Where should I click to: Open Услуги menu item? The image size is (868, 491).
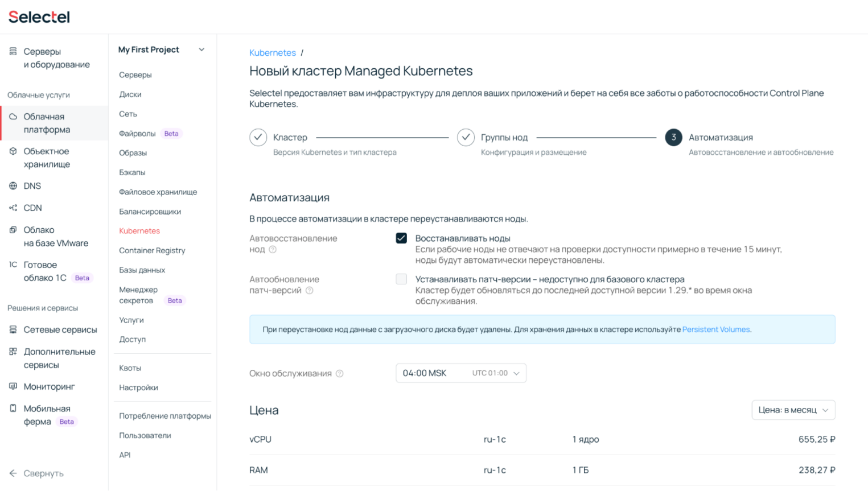131,320
